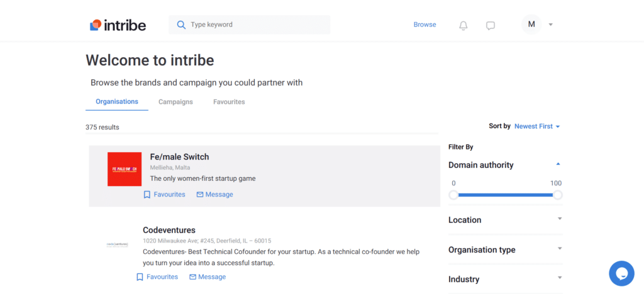Expand the Organisation type filter
Screen dimensions: 644x294
[x=559, y=249]
